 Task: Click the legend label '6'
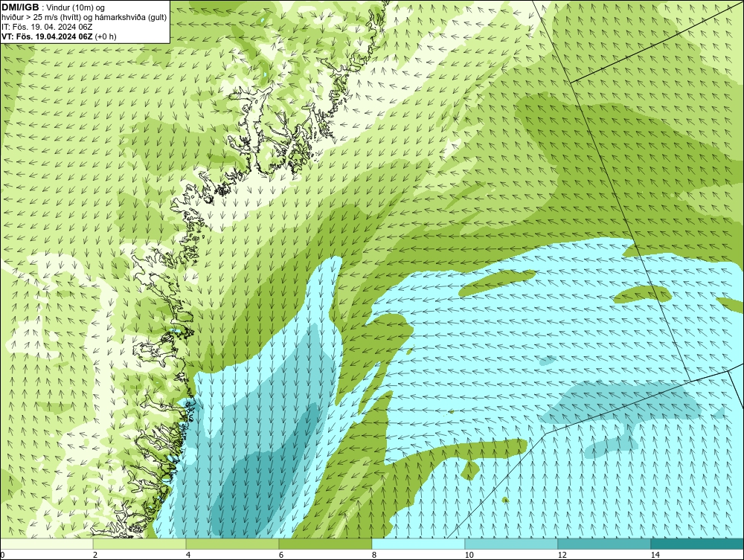pyautogui.click(x=281, y=556)
